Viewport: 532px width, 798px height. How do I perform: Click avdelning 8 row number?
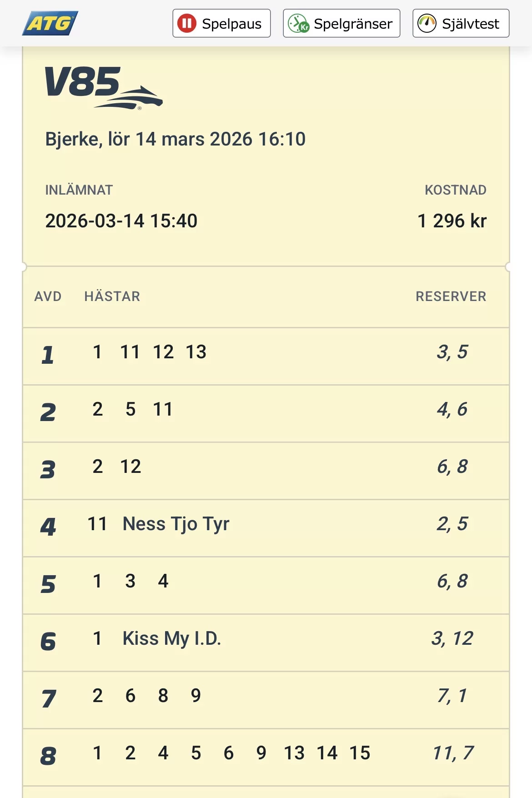tap(48, 756)
